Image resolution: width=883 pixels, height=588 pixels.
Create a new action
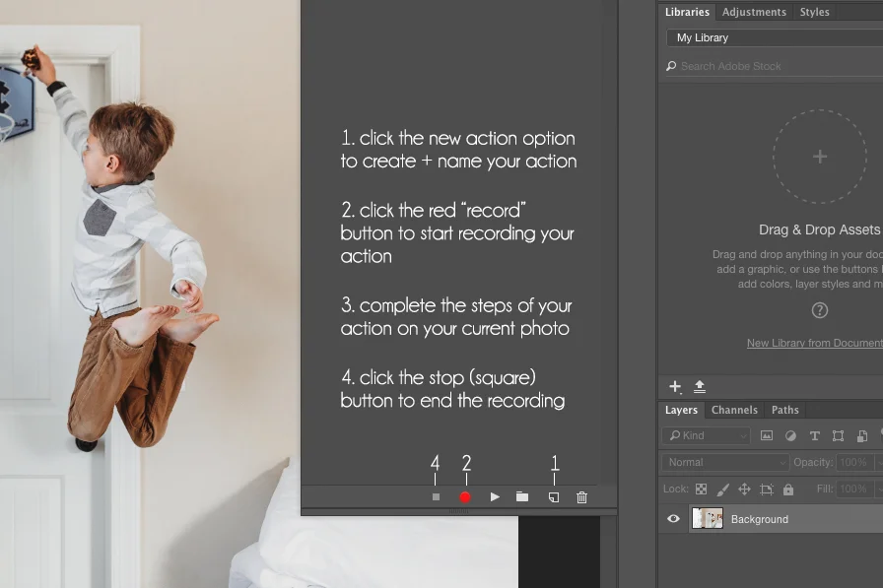pos(554,496)
